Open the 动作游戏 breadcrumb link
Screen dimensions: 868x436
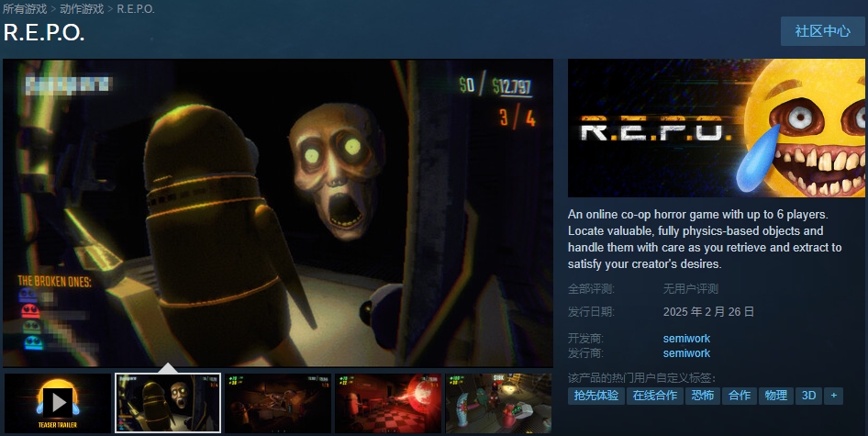(82, 9)
